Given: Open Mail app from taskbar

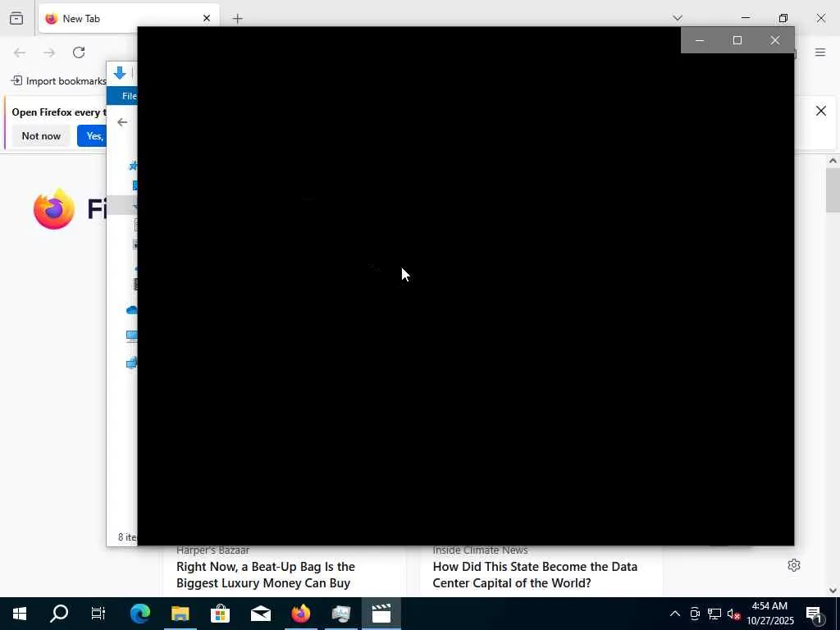Looking at the screenshot, I should pos(260,614).
